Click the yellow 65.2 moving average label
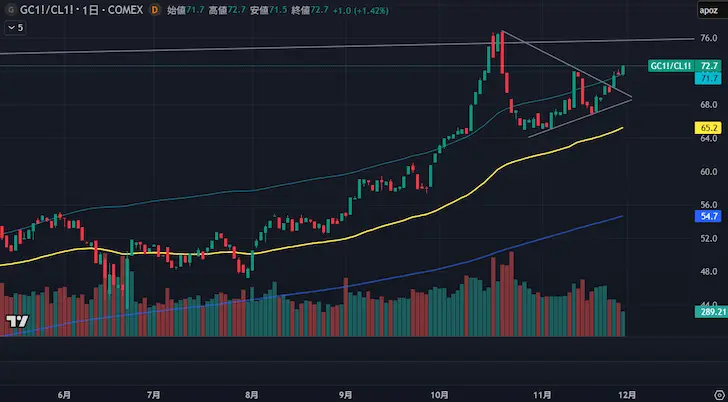This screenshot has width=728, height=402. (709, 129)
